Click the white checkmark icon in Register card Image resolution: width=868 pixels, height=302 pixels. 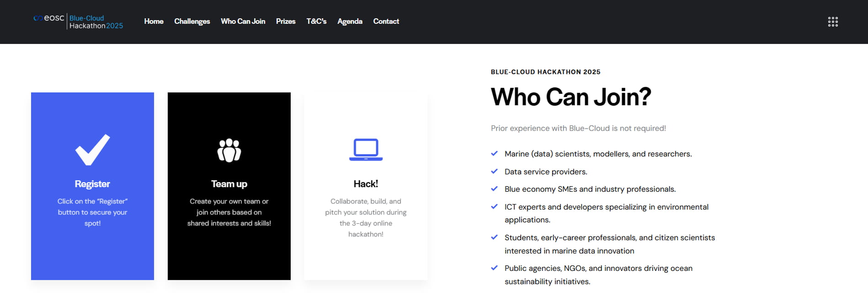[92, 150]
